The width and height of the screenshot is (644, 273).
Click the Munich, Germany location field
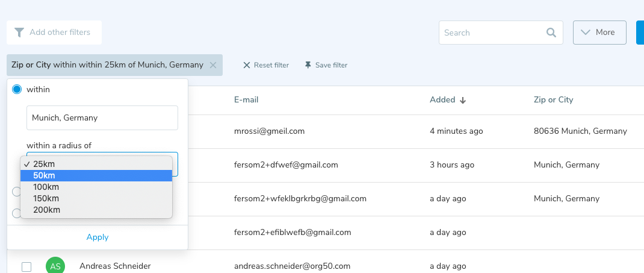click(102, 118)
